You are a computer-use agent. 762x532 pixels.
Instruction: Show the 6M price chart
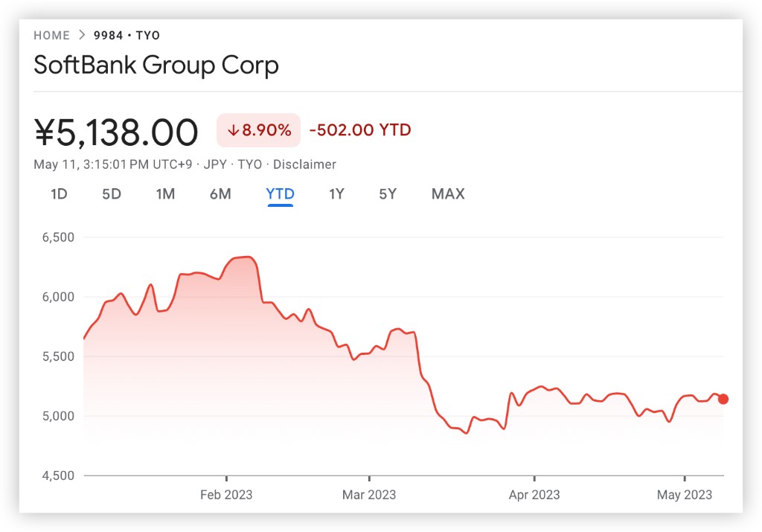point(220,194)
